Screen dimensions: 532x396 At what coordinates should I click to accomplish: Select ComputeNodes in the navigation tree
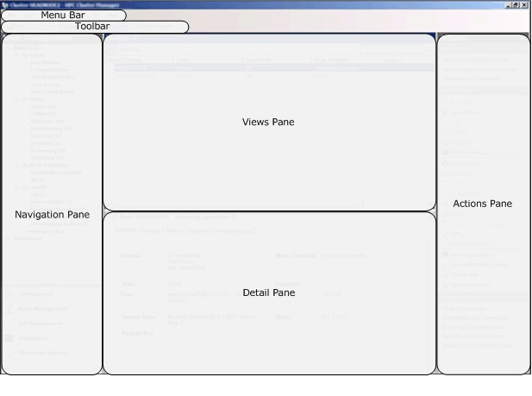pyautogui.click(x=50, y=70)
